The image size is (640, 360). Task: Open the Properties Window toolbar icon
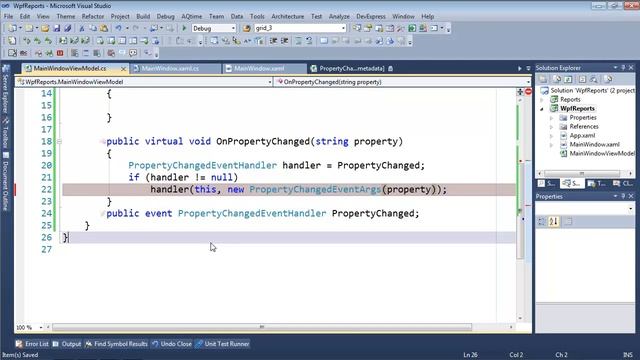click(368, 28)
